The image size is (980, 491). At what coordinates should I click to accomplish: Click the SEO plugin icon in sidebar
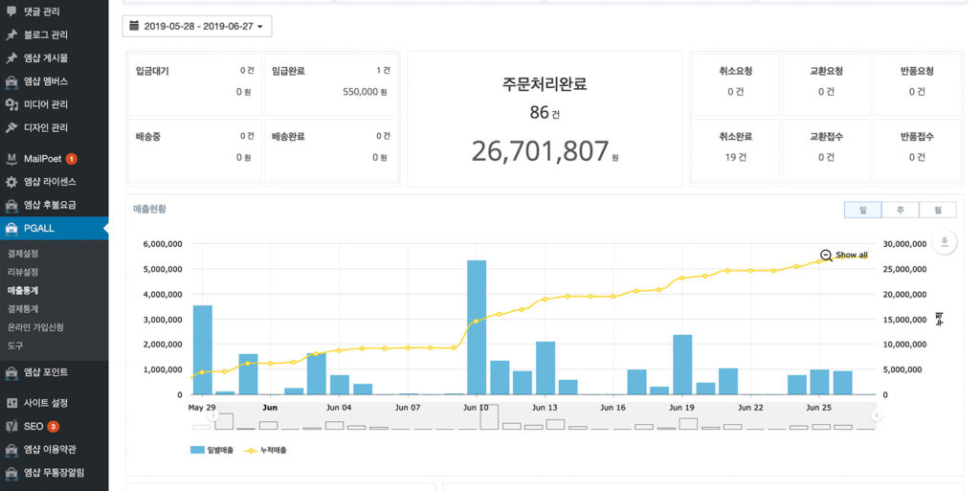(x=11, y=426)
